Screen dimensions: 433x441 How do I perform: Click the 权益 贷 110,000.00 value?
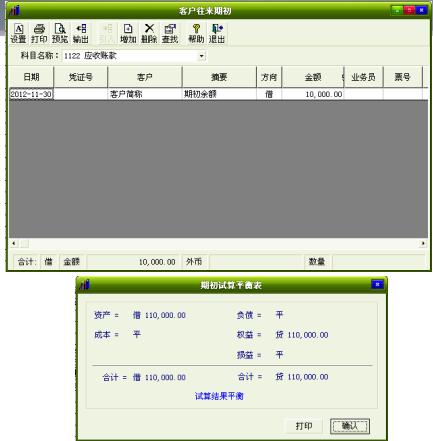[x=302, y=335]
